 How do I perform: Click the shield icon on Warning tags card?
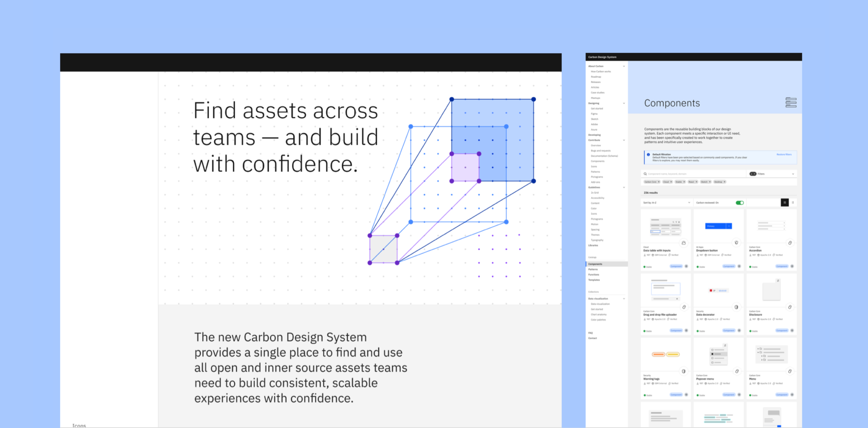tap(684, 371)
